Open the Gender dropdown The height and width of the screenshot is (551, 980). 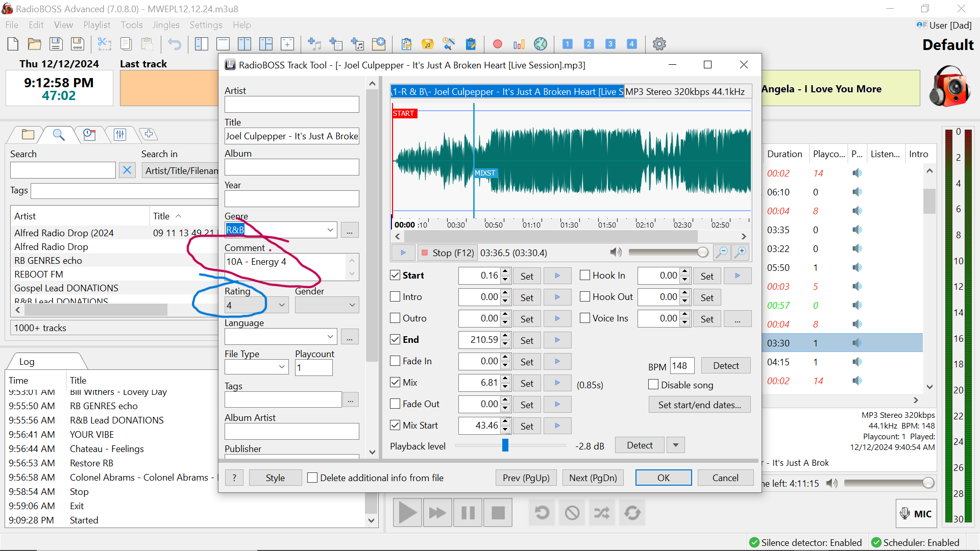coord(352,305)
